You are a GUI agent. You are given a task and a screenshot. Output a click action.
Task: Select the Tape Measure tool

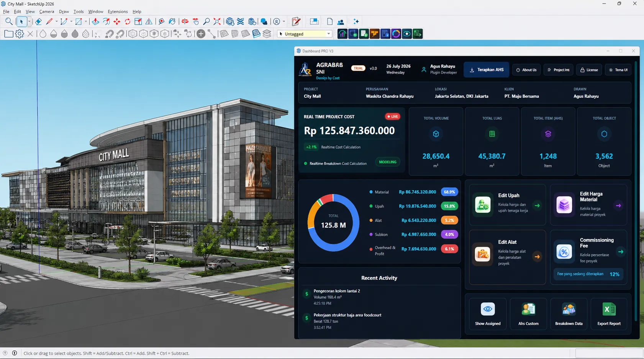[x=161, y=21]
